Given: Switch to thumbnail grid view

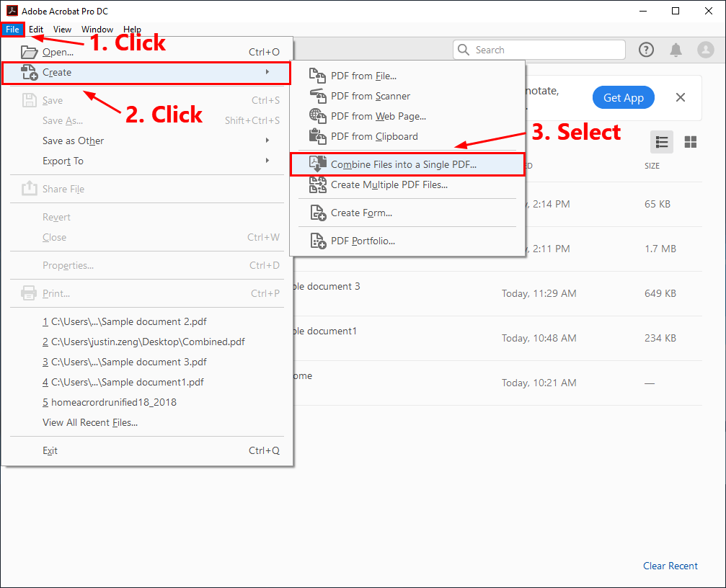Looking at the screenshot, I should point(691,141).
